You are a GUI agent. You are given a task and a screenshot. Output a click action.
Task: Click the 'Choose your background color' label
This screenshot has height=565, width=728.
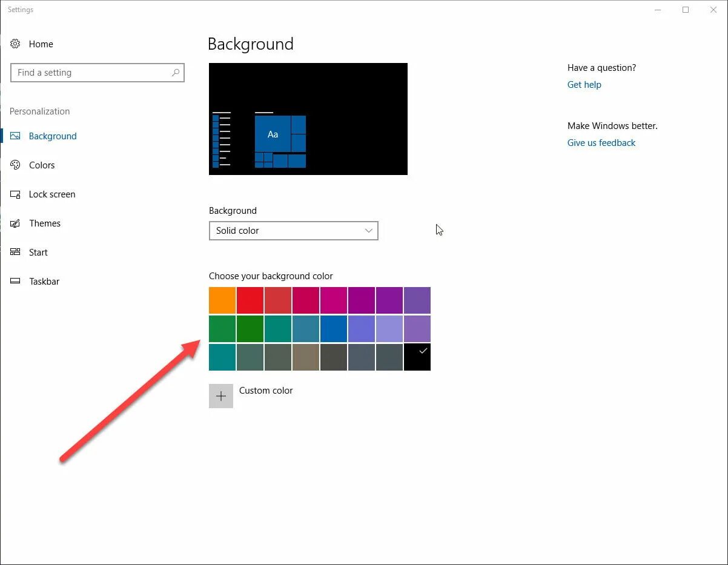tap(271, 276)
